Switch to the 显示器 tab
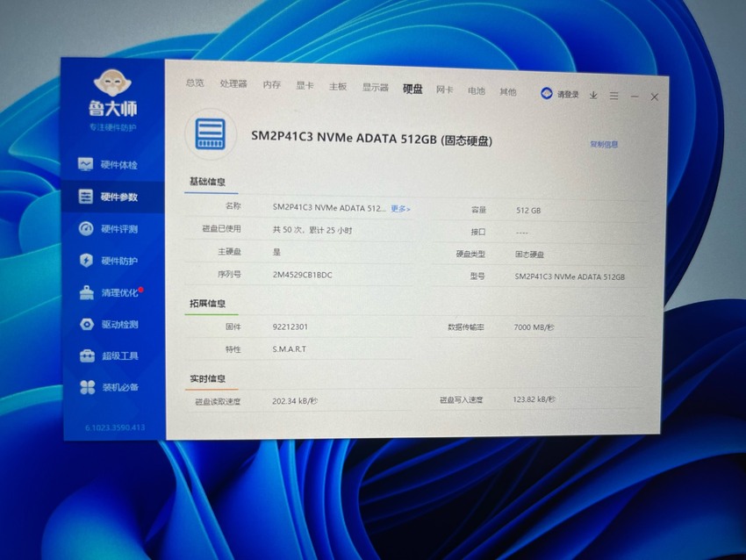The height and width of the screenshot is (560, 746). tap(376, 88)
